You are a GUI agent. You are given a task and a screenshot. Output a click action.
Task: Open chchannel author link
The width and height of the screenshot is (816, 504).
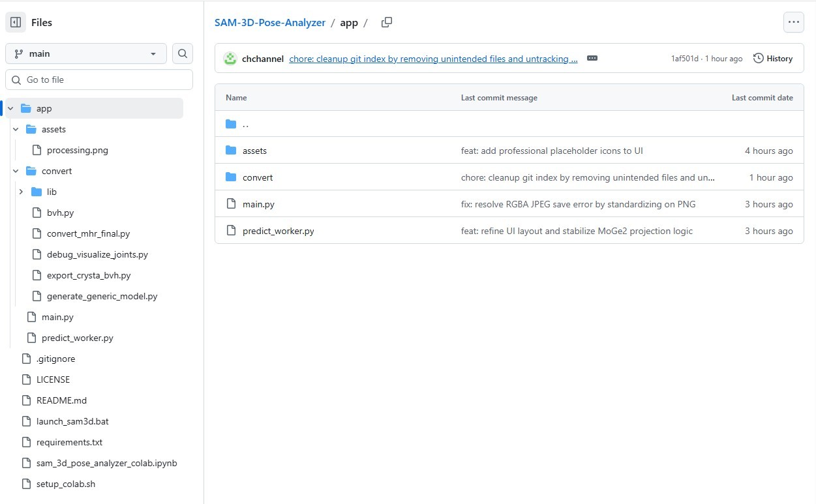[x=263, y=59]
